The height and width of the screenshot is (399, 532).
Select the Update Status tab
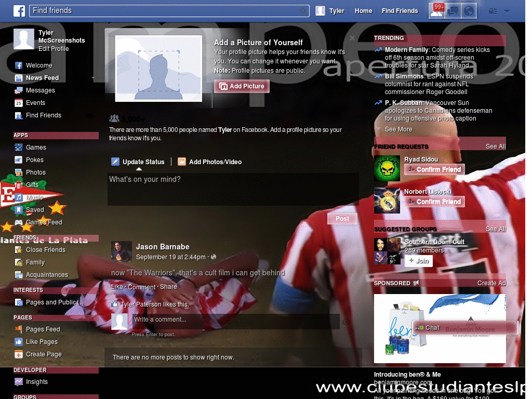pos(138,162)
